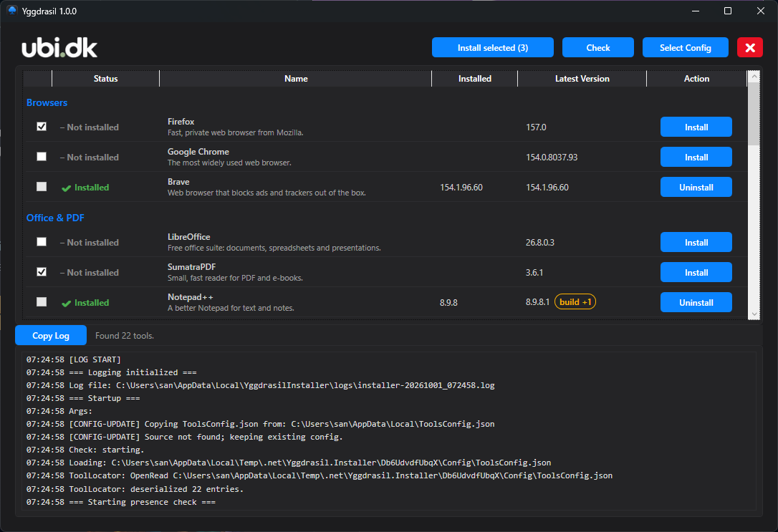
Task: Click LibreOffice latest version 26.8.0.3
Action: [540, 243]
